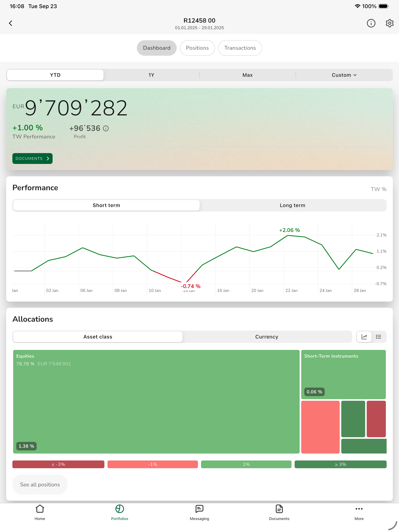Open settings gear icon

pyautogui.click(x=389, y=23)
